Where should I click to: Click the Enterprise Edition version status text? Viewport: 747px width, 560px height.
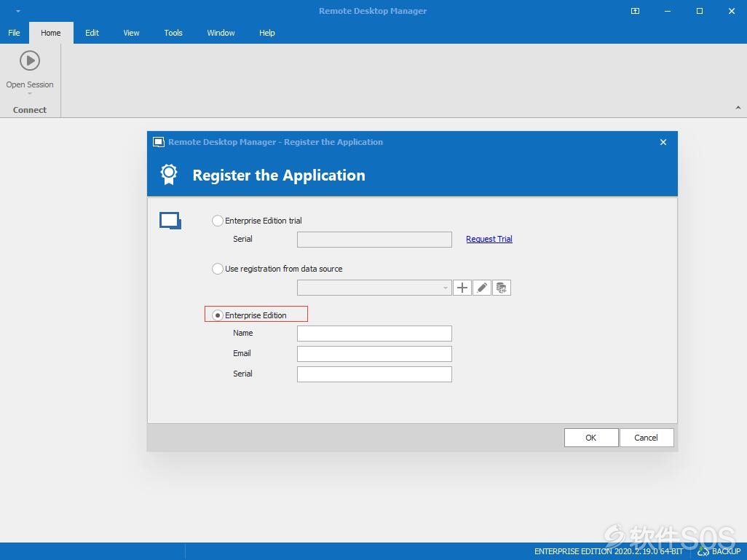pyautogui.click(x=609, y=551)
